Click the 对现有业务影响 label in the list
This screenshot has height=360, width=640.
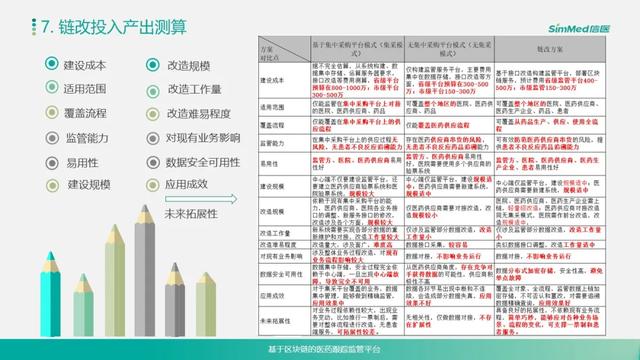point(203,138)
